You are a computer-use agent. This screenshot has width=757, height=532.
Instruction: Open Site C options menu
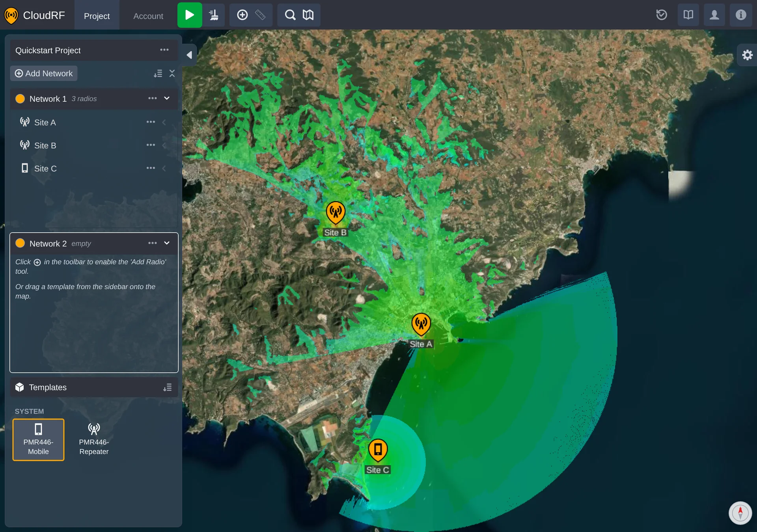tap(151, 168)
